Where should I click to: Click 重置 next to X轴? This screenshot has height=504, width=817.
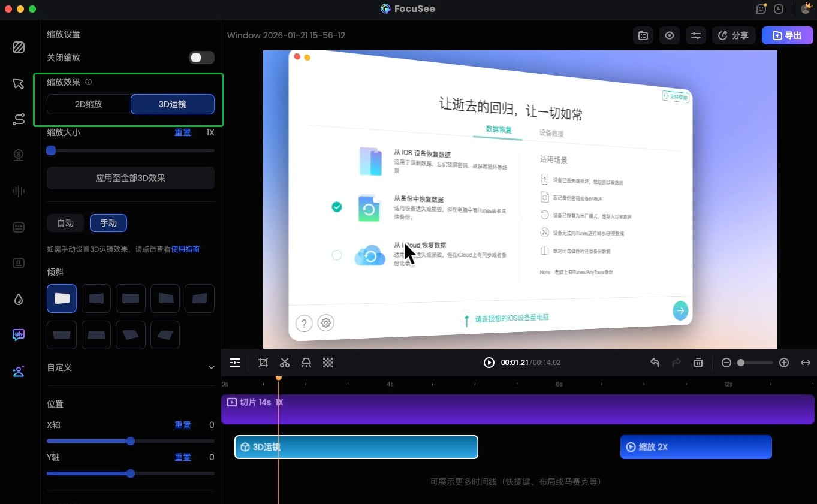[183, 425]
